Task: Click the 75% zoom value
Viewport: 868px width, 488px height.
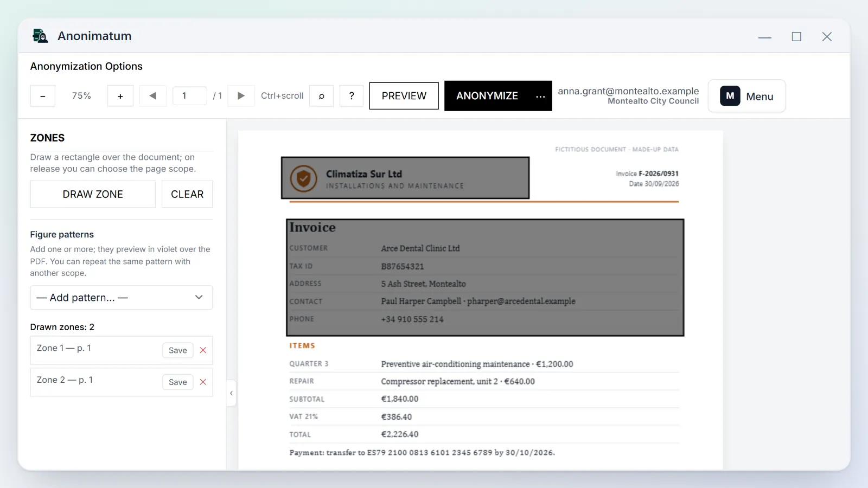Action: pos(81,96)
